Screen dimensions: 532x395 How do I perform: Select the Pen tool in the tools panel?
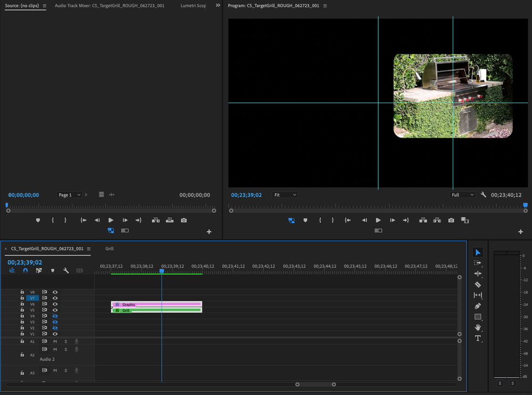click(x=478, y=306)
